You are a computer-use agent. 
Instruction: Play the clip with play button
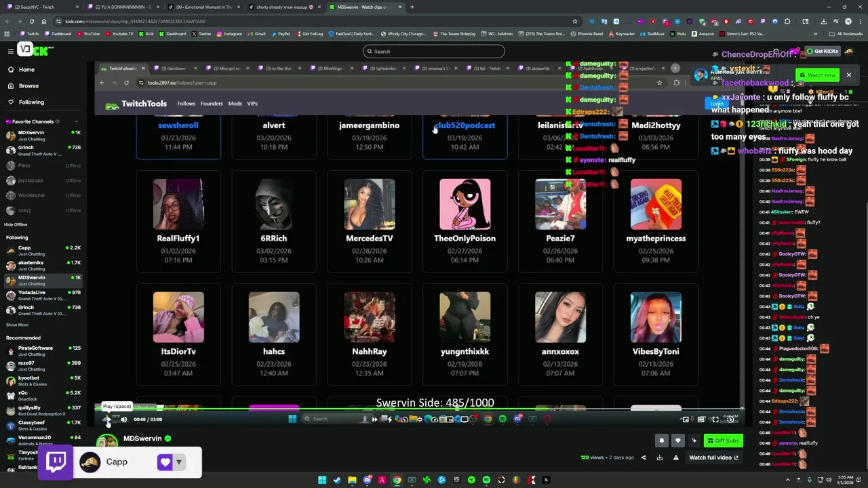point(106,420)
